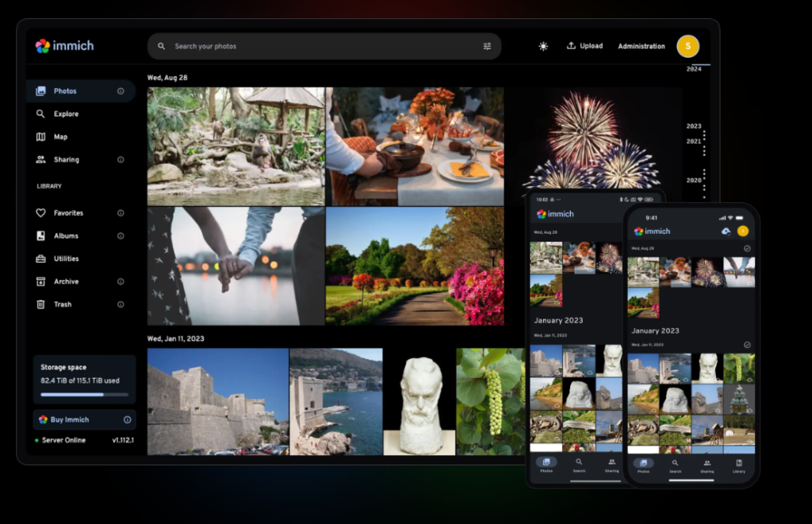The image size is (812, 524).
Task: Click the Upload button
Action: pyautogui.click(x=584, y=46)
